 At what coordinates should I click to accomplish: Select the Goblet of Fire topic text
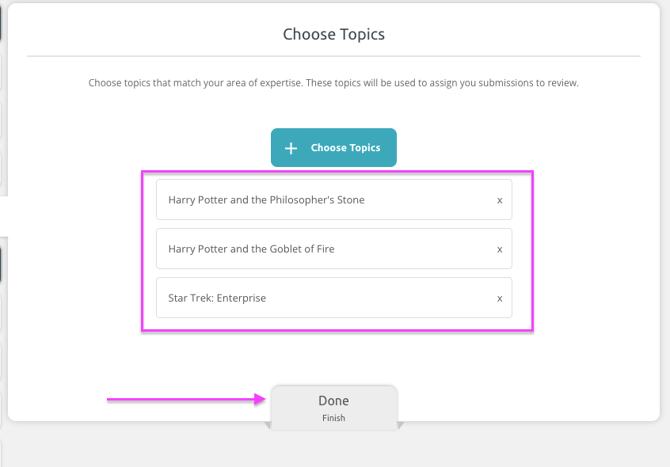pos(251,249)
